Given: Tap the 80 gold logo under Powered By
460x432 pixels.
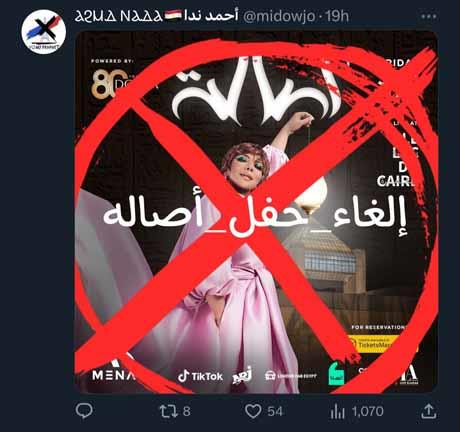Looking at the screenshot, I should [105, 84].
